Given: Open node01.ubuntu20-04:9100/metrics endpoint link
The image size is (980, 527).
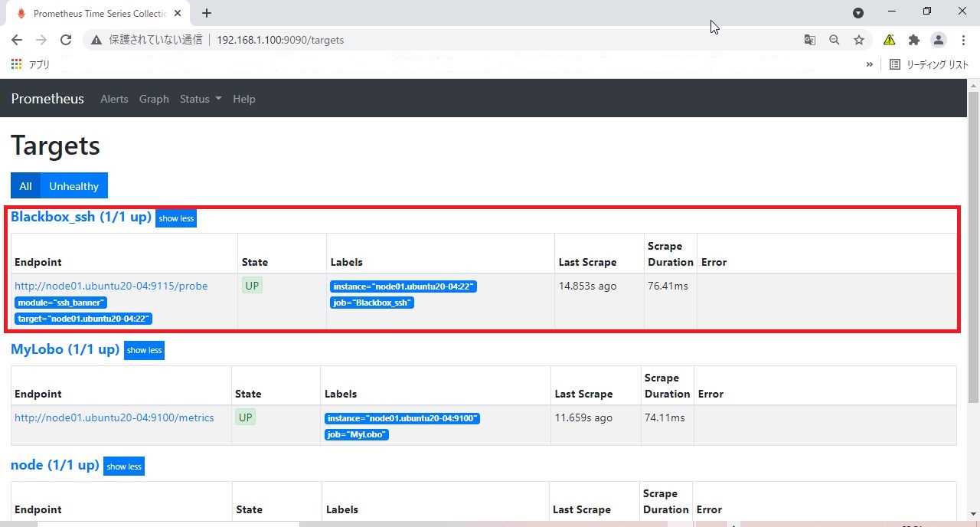Looking at the screenshot, I should tap(114, 417).
